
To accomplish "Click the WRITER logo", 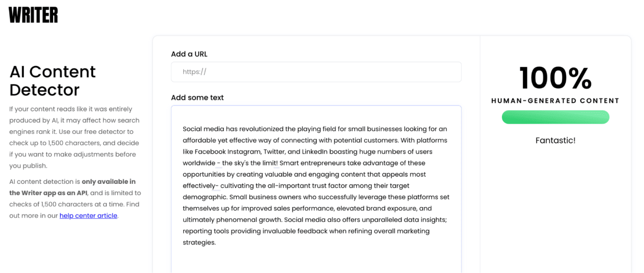I will pos(33,15).
